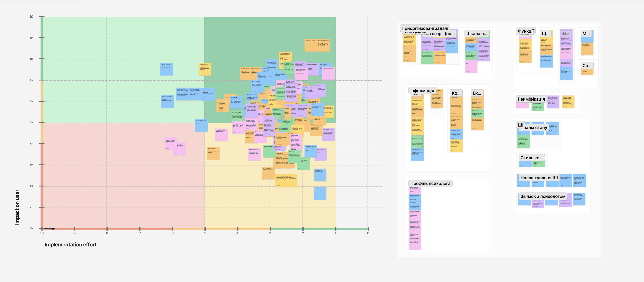Select the '5' tick on Impact axis

point(31,122)
